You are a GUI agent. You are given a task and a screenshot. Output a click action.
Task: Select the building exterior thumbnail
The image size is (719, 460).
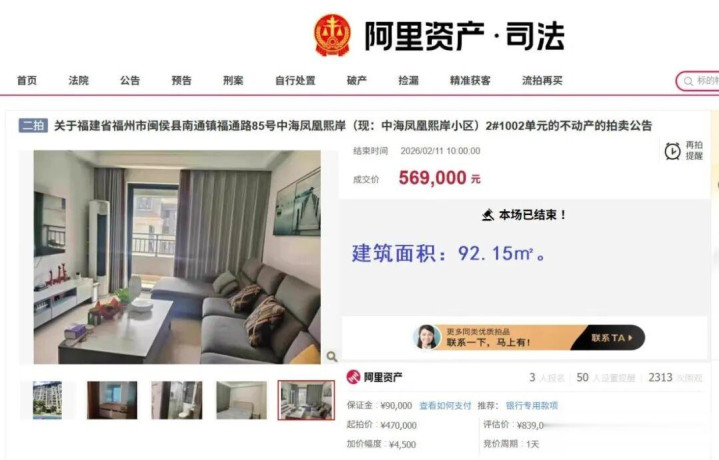click(x=47, y=400)
